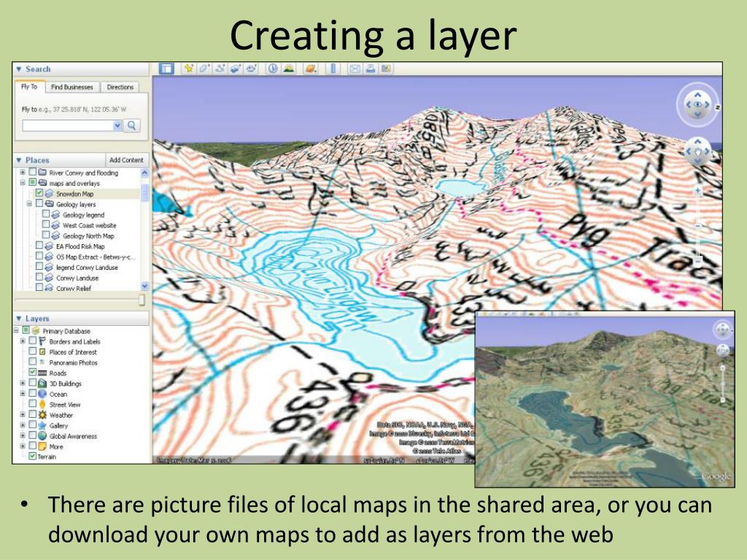Click the satellite view inset thumbnail
Viewport: 747px width, 560px height.
(605, 399)
